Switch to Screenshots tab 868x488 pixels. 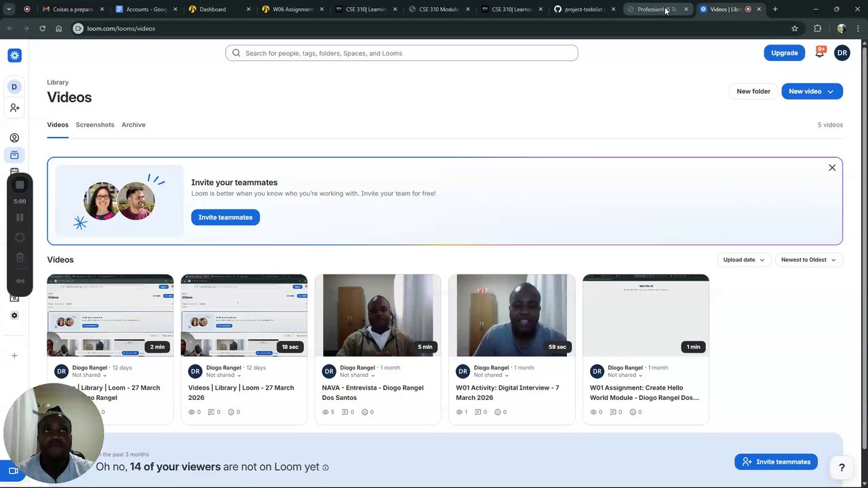[x=95, y=125]
